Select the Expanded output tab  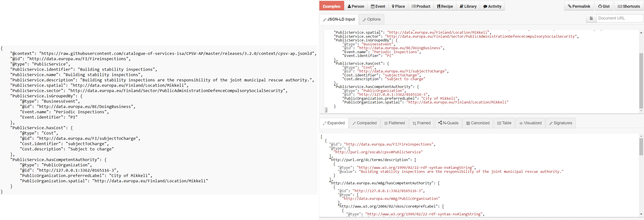point(334,123)
